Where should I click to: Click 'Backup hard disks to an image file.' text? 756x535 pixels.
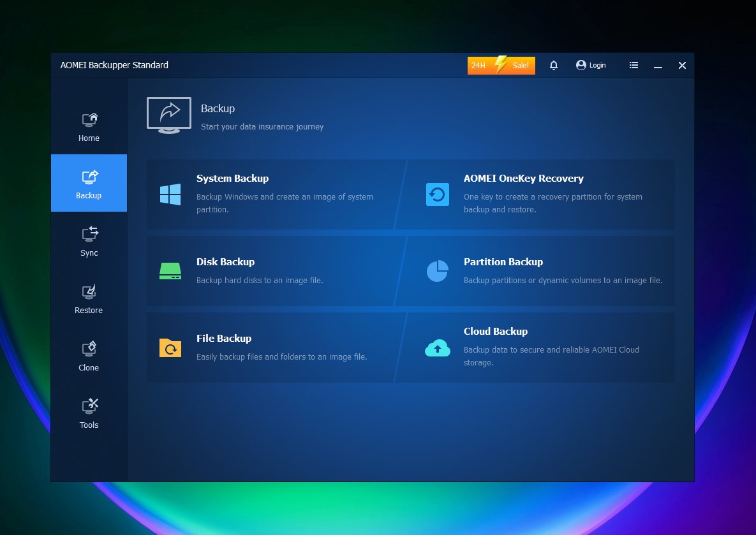(x=260, y=280)
